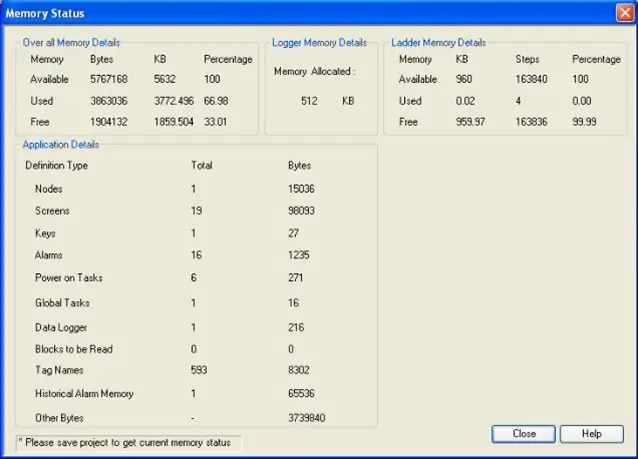Screen dimensions: 638x459
Task: Click the ladder available KB value 960
Action: tap(464, 79)
